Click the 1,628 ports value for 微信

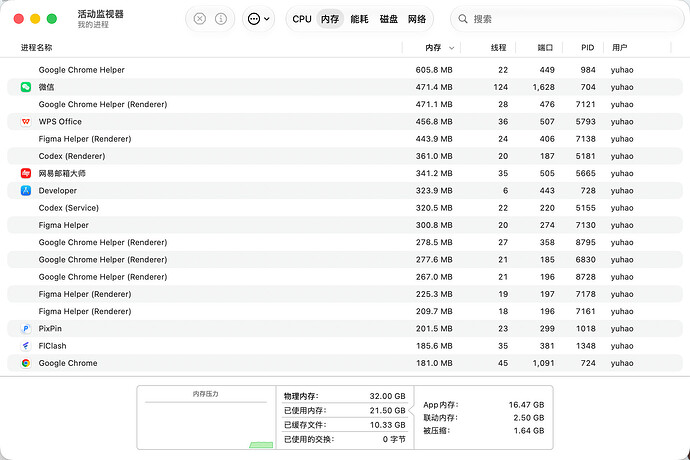pyautogui.click(x=543, y=87)
